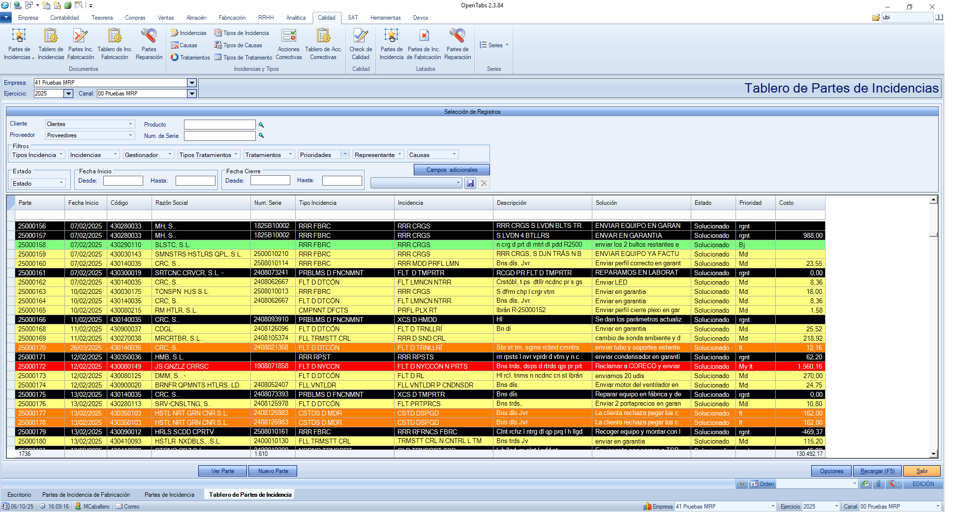Open the Prioridades filter dropdown
The image size is (980, 512).
tap(344, 155)
